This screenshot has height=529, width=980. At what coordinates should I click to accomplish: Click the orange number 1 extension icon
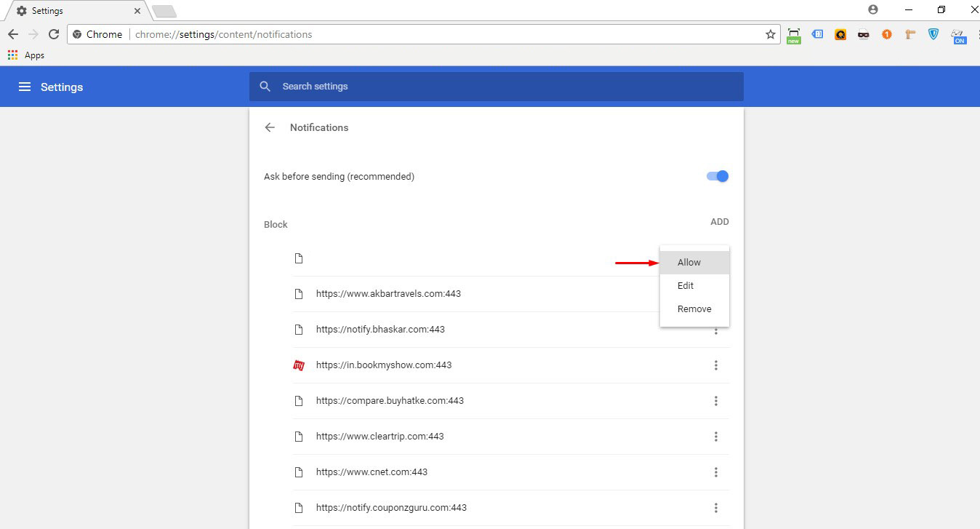[x=886, y=34]
